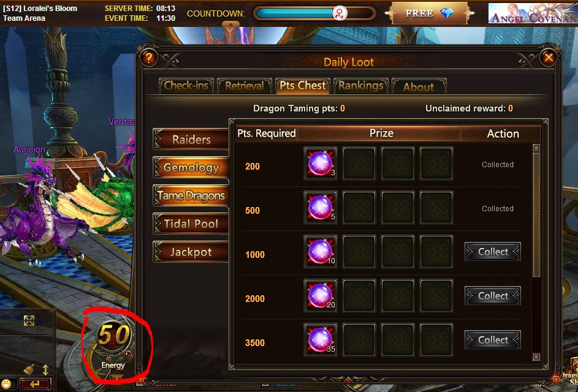Click the chat resize up-down arrow icon
Viewport: 578px width, 392px height.
pyautogui.click(x=46, y=369)
